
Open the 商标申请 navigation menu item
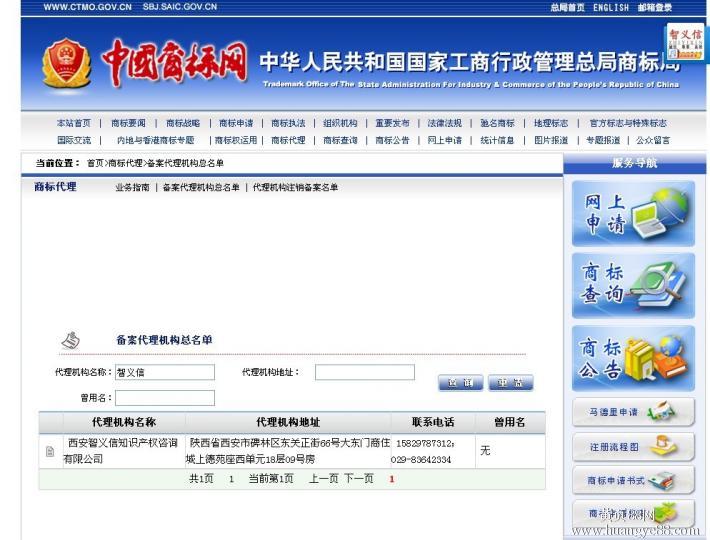[x=236, y=123]
